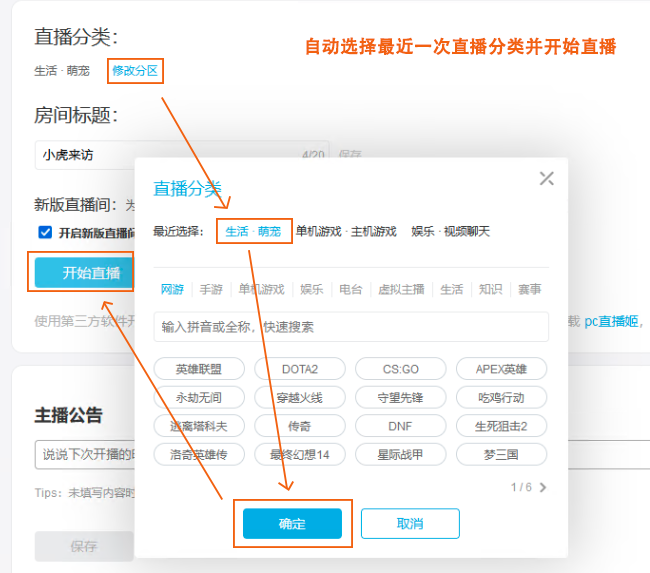Switch to the 手游 tab
650x573 pixels.
pos(210,289)
